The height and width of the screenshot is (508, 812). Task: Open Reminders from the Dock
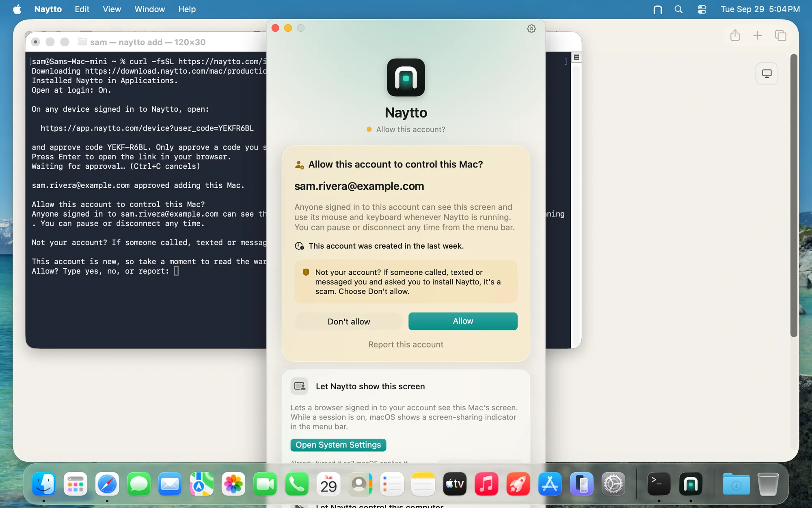[x=392, y=484]
